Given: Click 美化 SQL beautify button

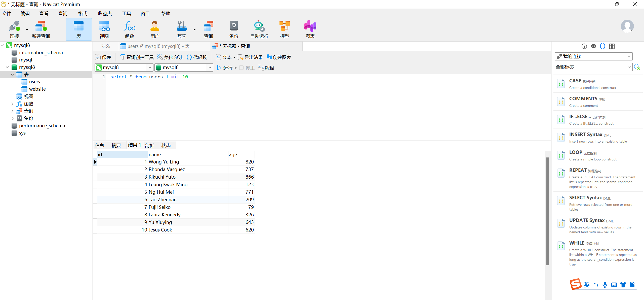Looking at the screenshot, I should (x=170, y=57).
